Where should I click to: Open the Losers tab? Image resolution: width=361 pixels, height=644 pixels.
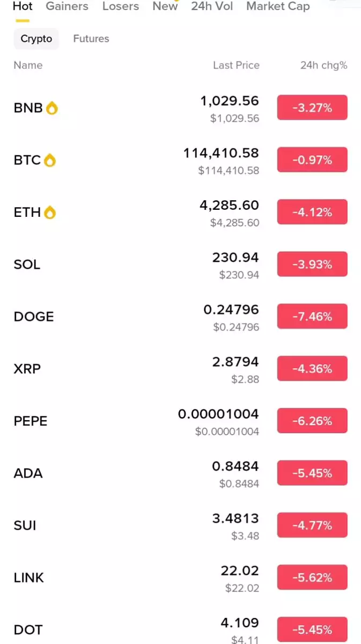(x=121, y=6)
